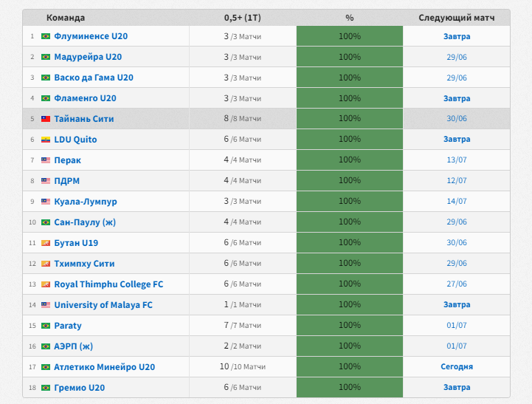Viewport: 532px width, 404px height.
Task: Open Royal Thimphu College FC match 27/06
Action: 457,284
